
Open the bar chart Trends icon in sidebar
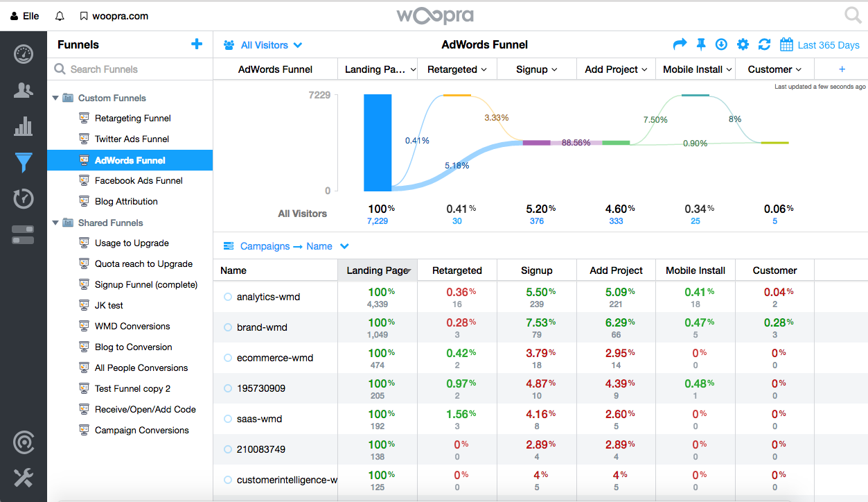[24, 126]
